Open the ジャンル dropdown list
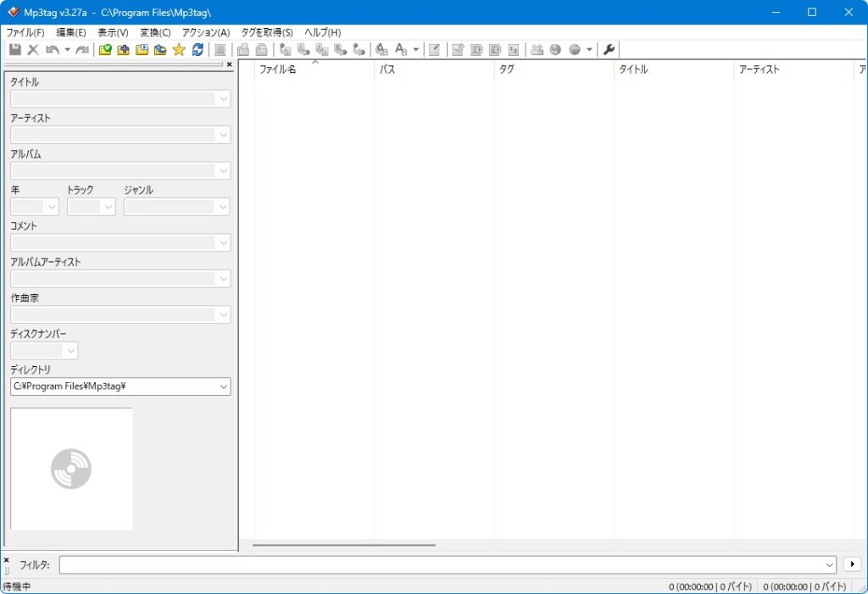Viewport: 868px width, 594px height. tap(223, 207)
